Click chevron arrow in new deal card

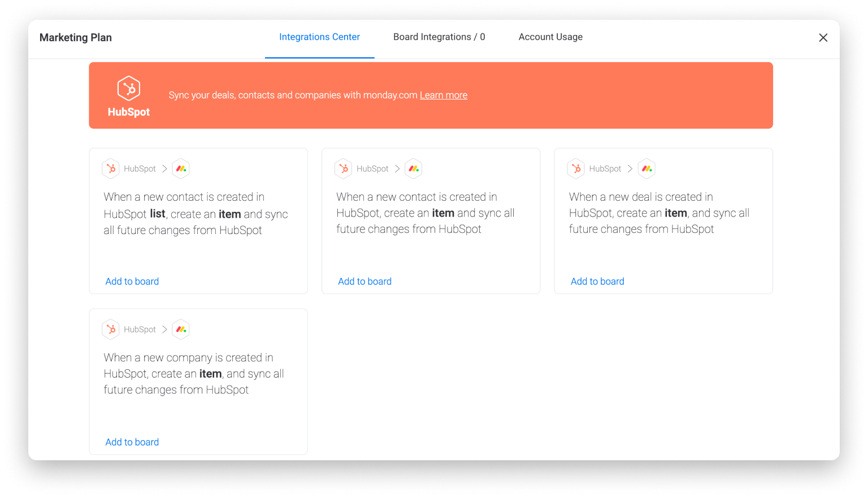[630, 168]
